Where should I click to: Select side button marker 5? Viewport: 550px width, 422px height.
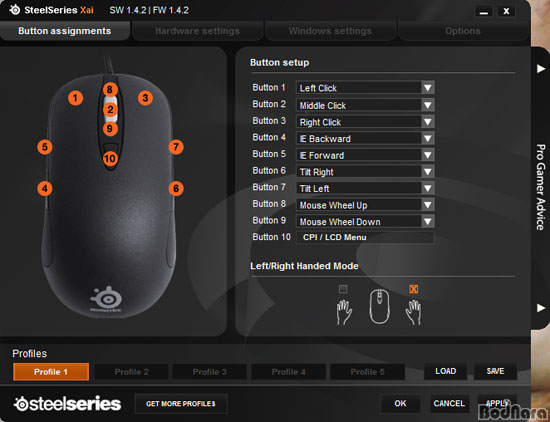[x=45, y=147]
